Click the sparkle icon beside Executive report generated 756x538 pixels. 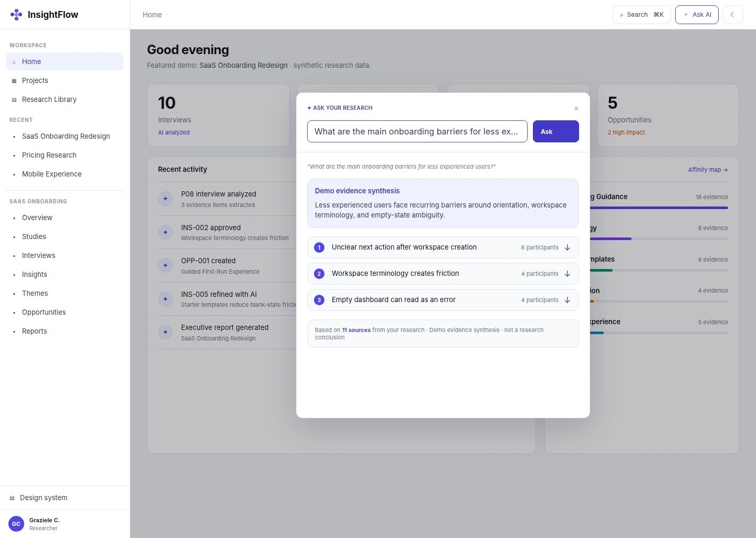165,332
